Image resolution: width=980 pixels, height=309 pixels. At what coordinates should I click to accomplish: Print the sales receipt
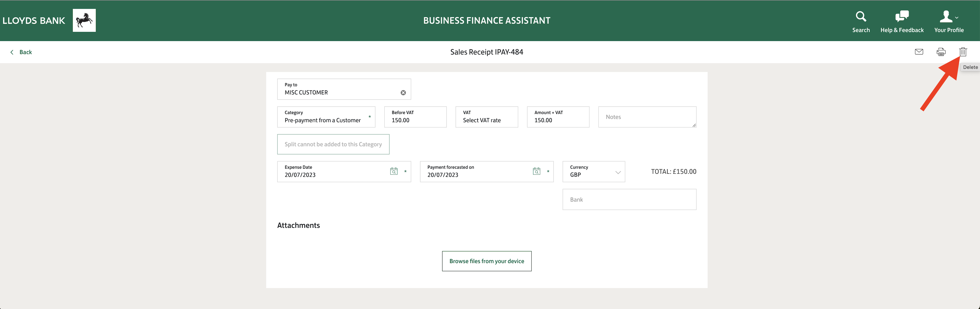(941, 52)
